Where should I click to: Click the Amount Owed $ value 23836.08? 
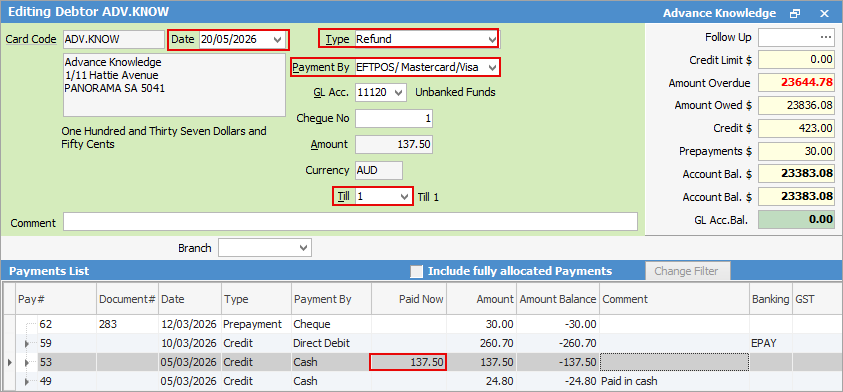(796, 105)
